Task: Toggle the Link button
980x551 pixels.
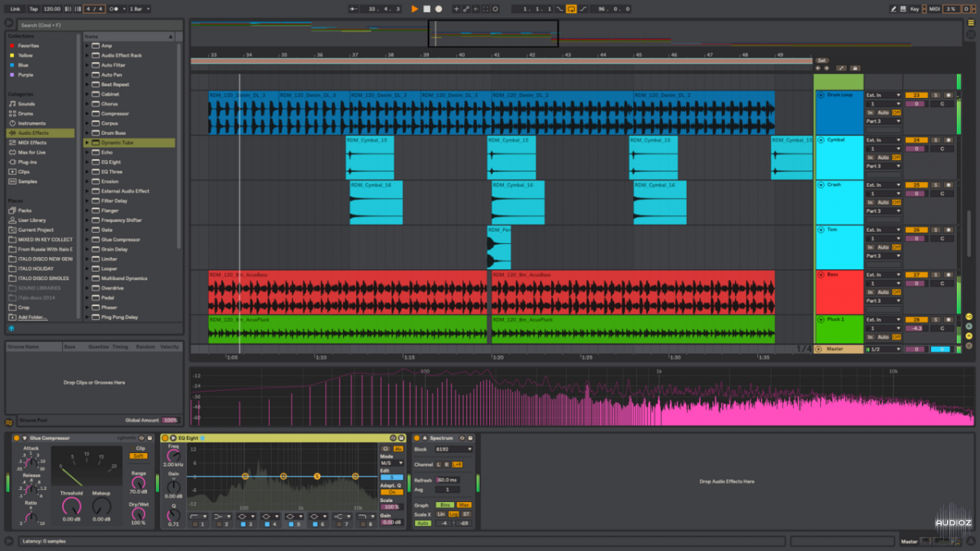Action: 15,9
